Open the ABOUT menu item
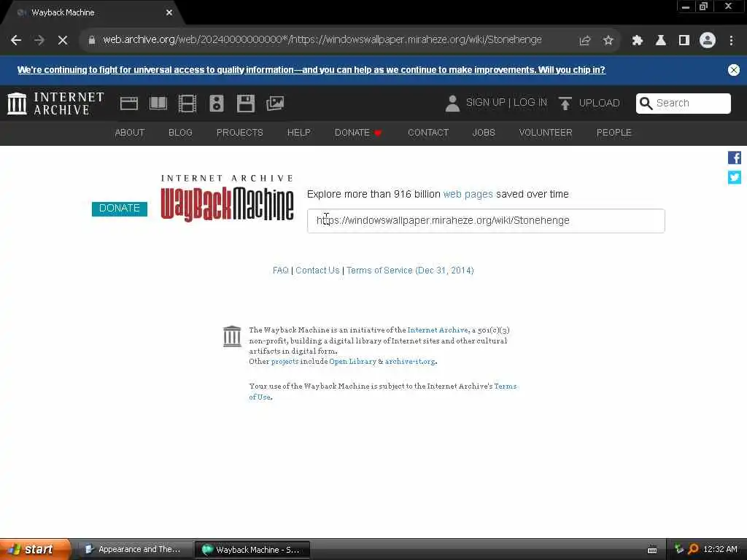This screenshot has width=747, height=560. (130, 133)
